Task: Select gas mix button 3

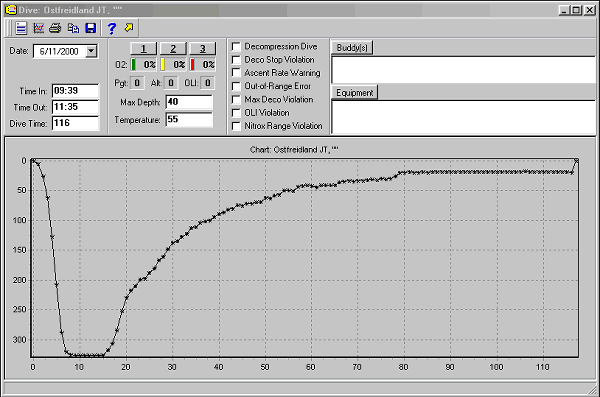Action: click(x=202, y=49)
